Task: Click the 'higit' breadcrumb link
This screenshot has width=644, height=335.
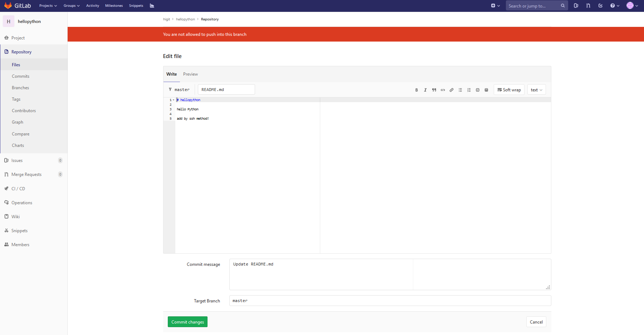Action: pos(166,19)
